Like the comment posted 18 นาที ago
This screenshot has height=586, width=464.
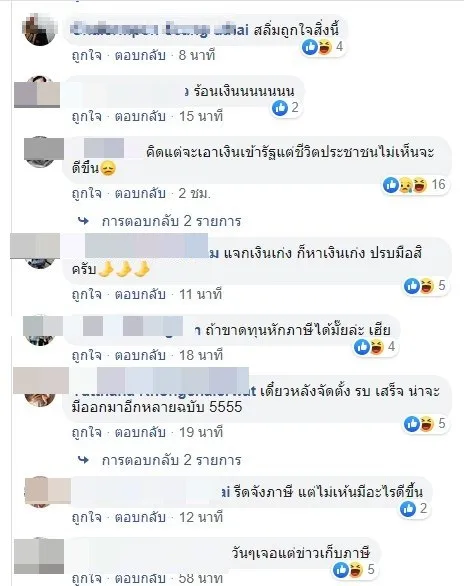(x=87, y=355)
